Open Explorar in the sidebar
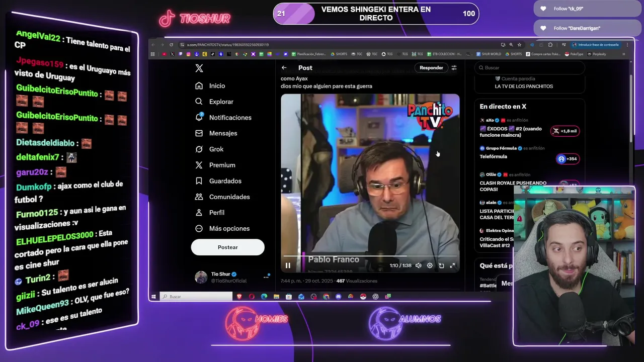 click(214, 102)
